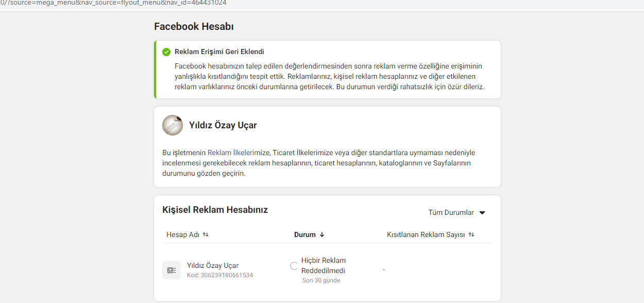
Task: Click the Facebook Hesabı page title
Action: [194, 27]
